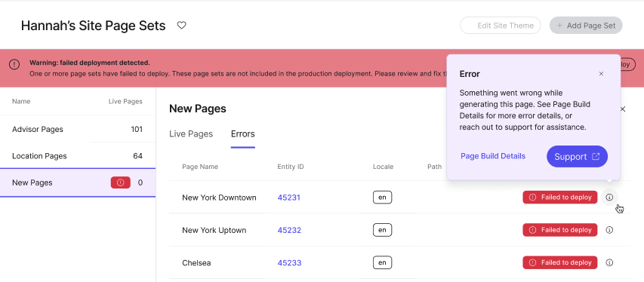Close the New Pages detail panel

point(623,109)
